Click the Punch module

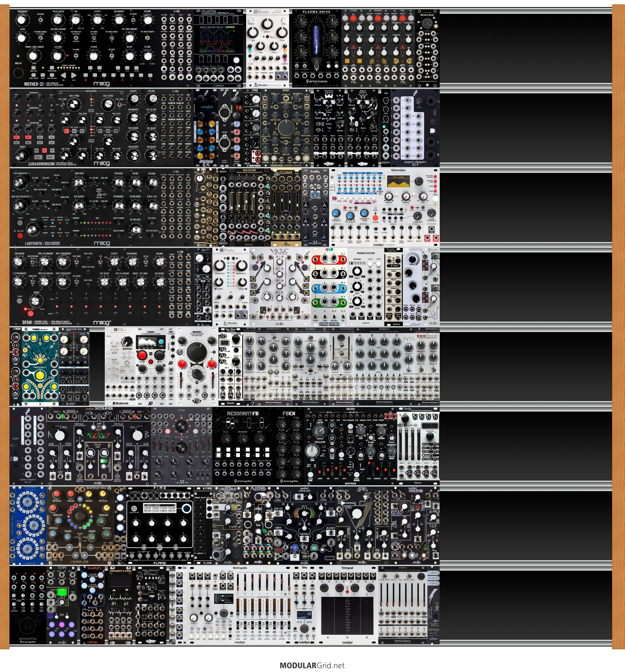315,208
